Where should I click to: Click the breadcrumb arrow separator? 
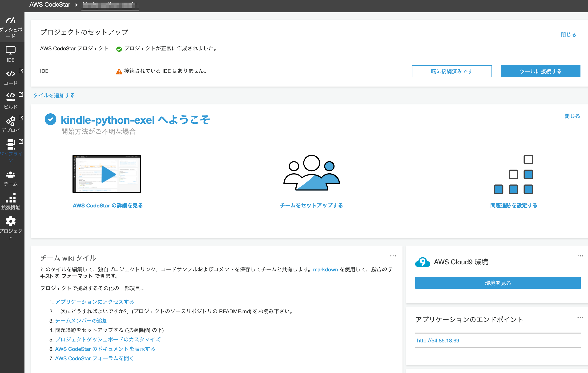[x=77, y=5]
